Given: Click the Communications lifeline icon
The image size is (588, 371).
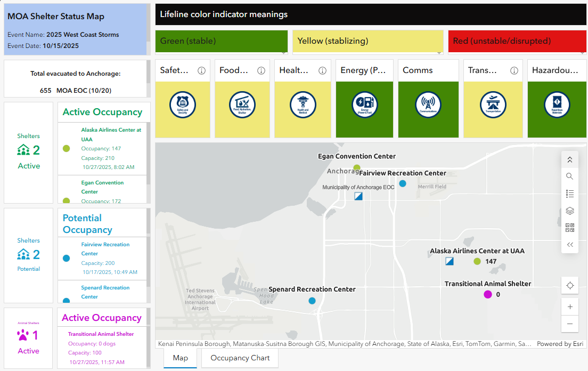Looking at the screenshot, I should pos(428,104).
